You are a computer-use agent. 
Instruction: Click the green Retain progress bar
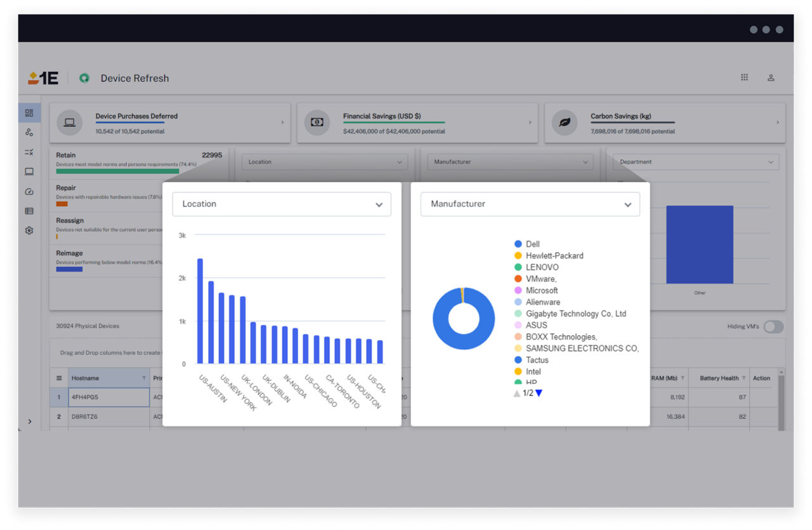coord(117,171)
